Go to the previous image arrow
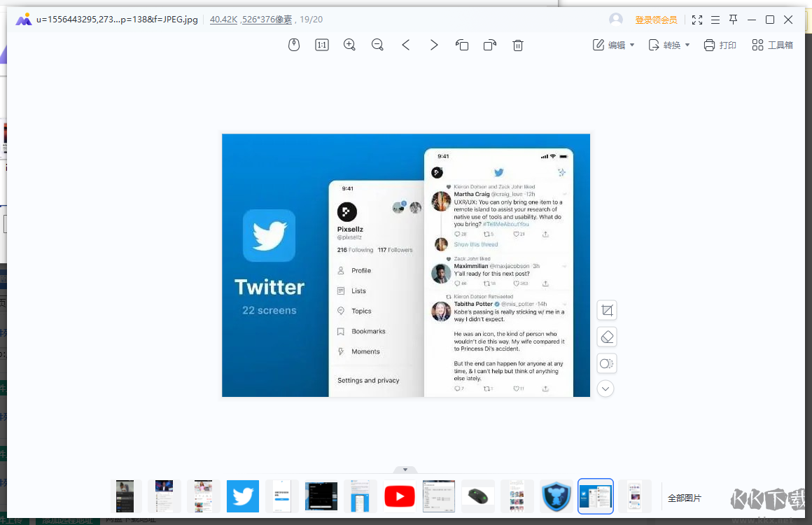 406,45
